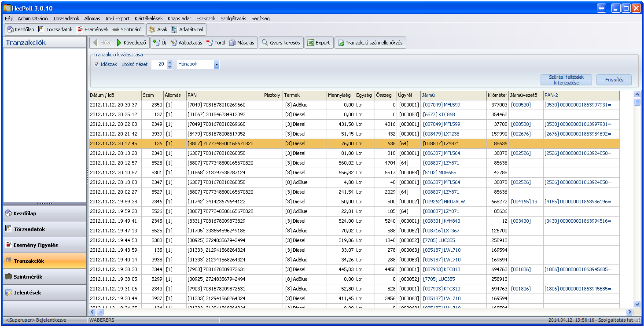The height and width of the screenshot is (327, 644).
Task: Click the vertical scrollbar down arrow
Action: [x=637, y=304]
